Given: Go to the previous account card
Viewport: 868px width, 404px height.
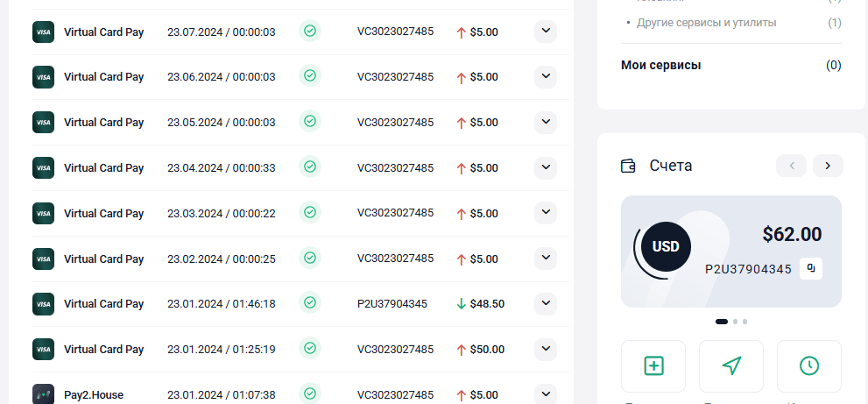Looking at the screenshot, I should click(x=791, y=166).
